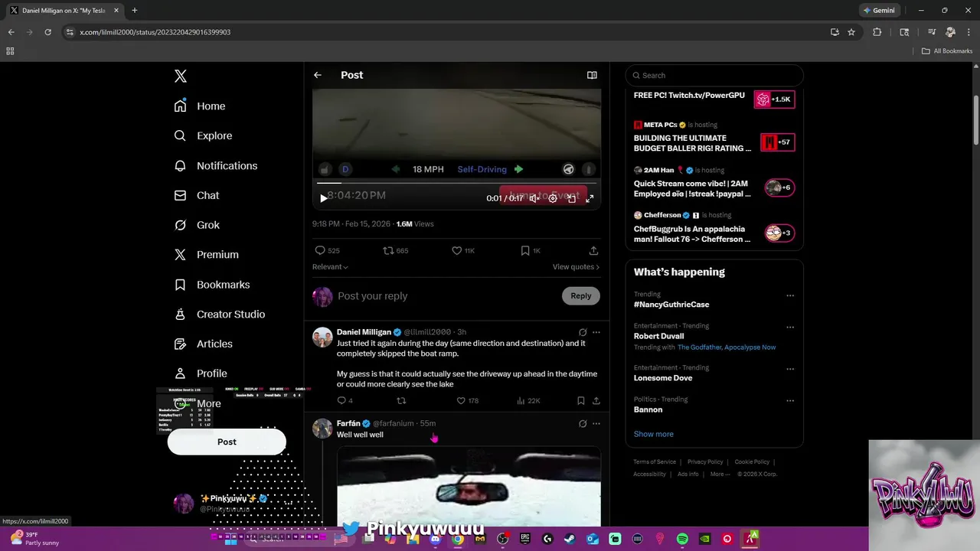Viewport: 980px width, 551px height.
Task: Open Notifications in the sidebar
Action: pos(216,165)
